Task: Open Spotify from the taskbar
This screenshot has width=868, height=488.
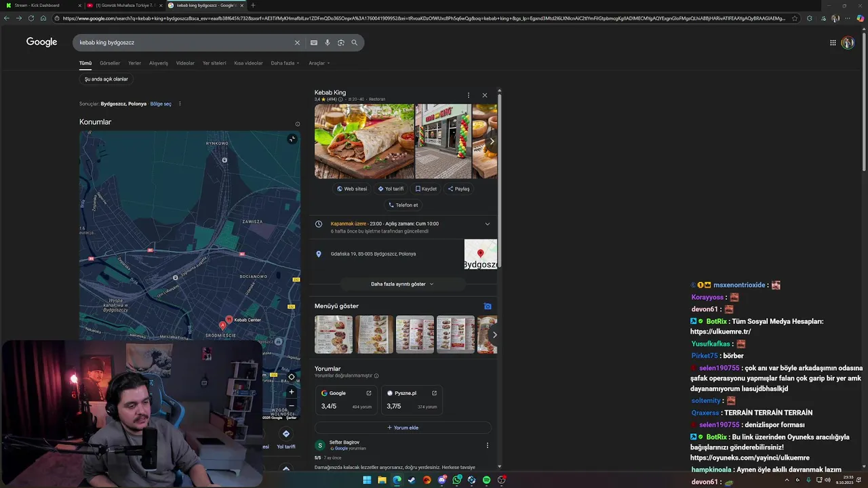Action: (x=486, y=480)
